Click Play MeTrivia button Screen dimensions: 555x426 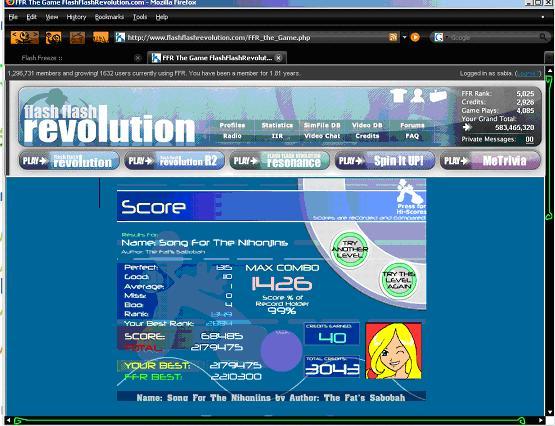[x=490, y=161]
